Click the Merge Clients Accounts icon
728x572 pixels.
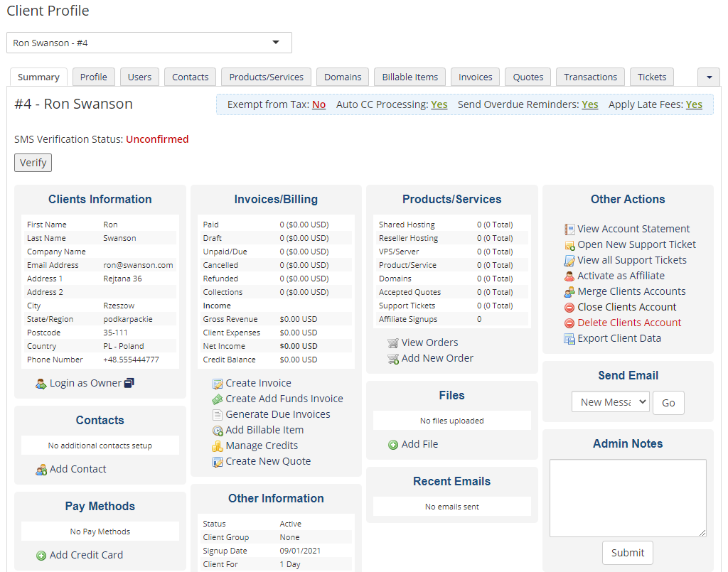pos(569,292)
